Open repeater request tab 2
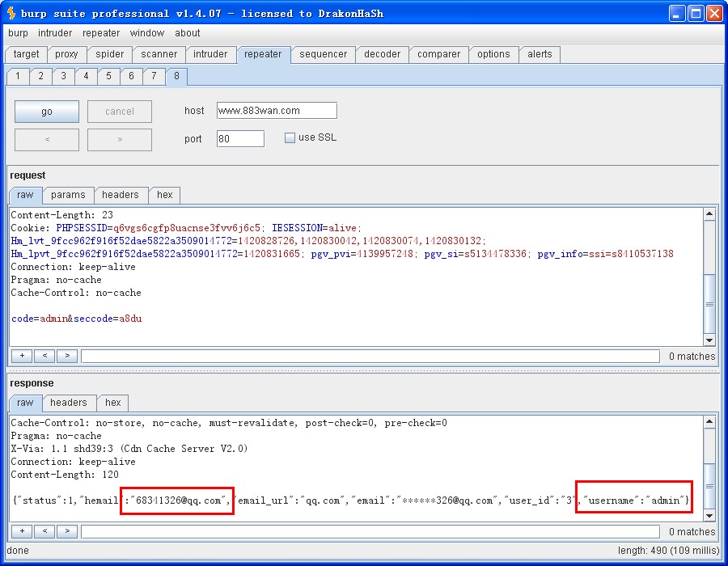The width and height of the screenshot is (728, 566). click(x=41, y=76)
